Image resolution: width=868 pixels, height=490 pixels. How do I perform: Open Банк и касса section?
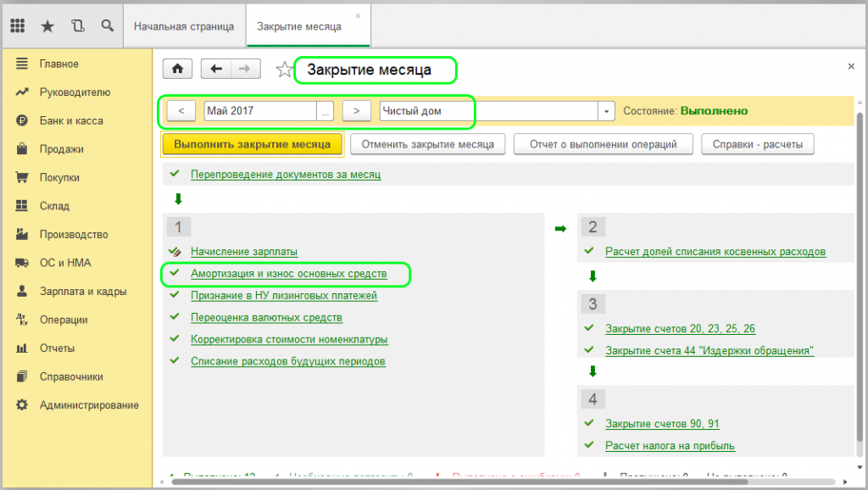pyautogui.click(x=70, y=121)
